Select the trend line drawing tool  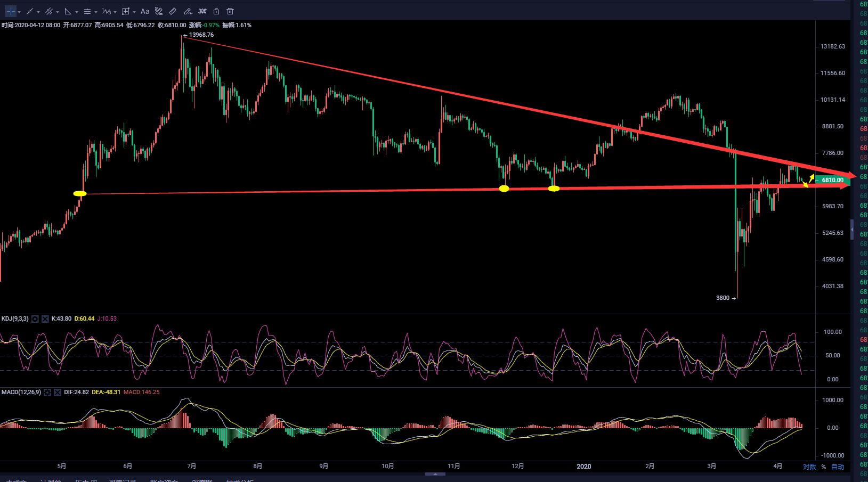30,11
